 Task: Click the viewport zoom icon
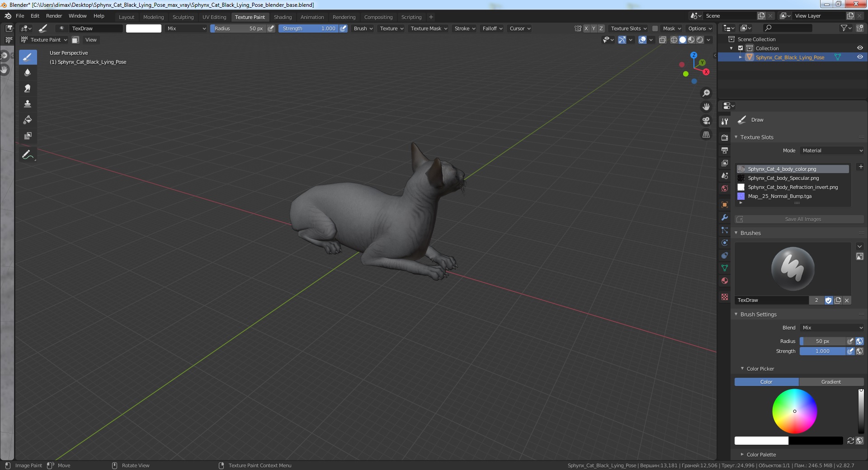coord(706,93)
